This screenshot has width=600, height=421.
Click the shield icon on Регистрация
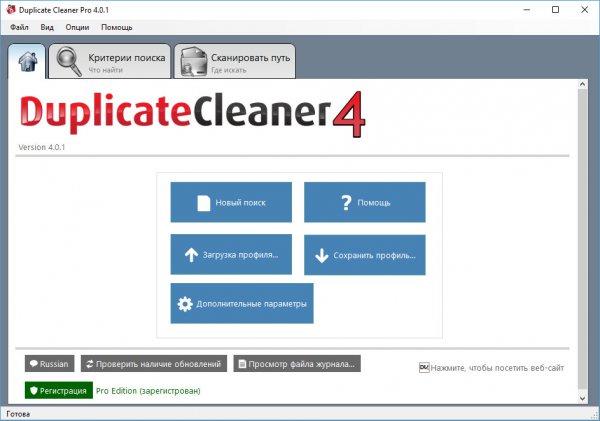pos(34,390)
